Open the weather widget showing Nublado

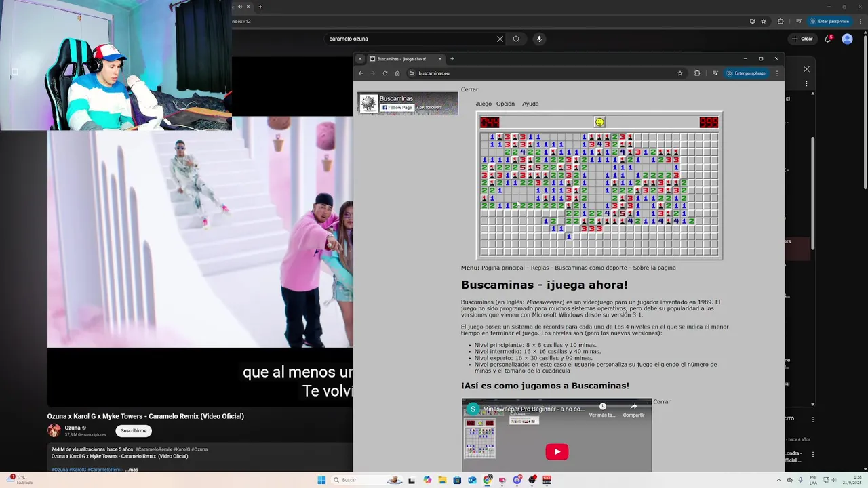(x=20, y=480)
